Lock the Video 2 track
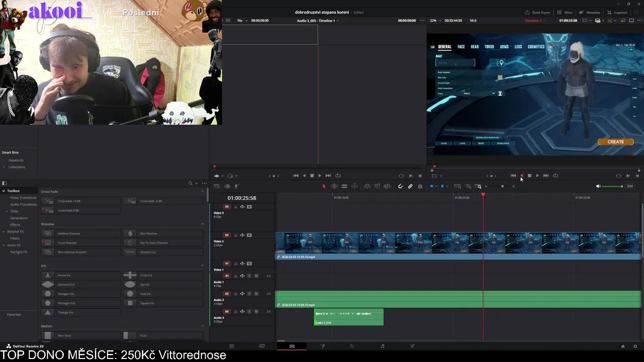Screen dimensions: 644x362 point(235,235)
